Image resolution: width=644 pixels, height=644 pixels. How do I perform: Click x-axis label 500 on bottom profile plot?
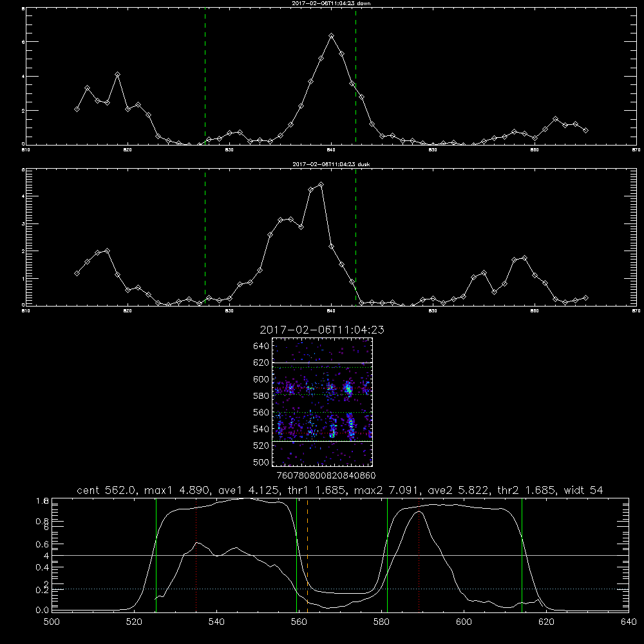(52, 622)
